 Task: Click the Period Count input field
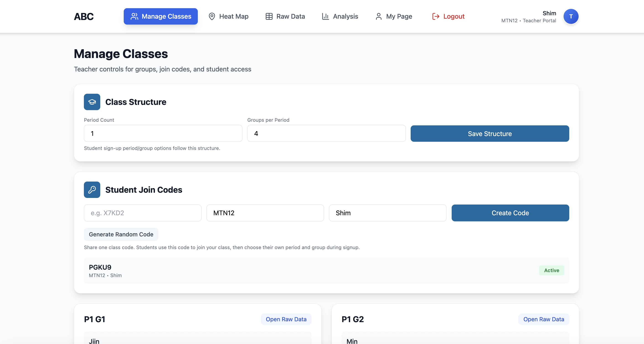(x=163, y=134)
